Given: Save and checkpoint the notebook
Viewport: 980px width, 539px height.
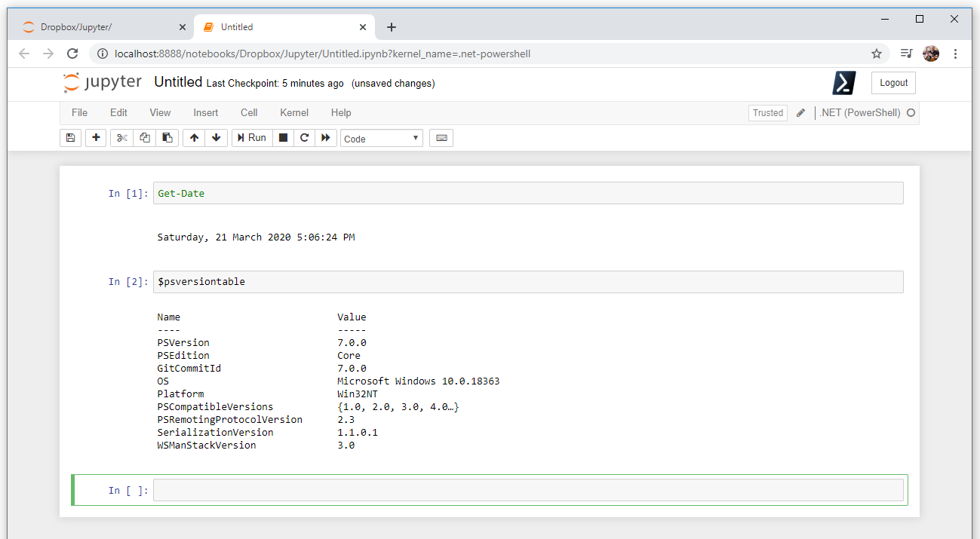Looking at the screenshot, I should point(70,138).
